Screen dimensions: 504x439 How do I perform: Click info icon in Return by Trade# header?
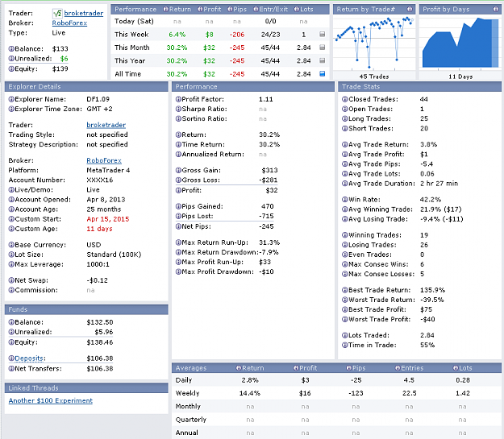tap(410, 10)
